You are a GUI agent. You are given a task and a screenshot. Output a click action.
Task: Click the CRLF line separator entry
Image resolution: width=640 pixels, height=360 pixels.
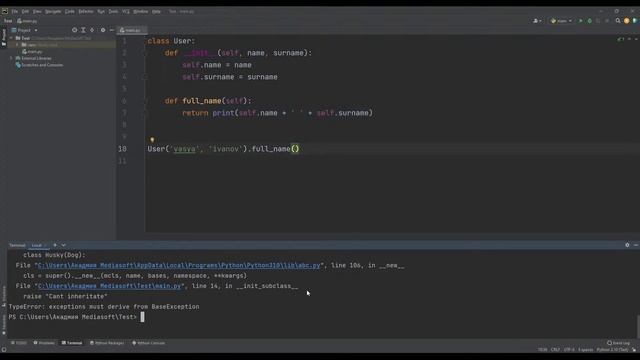pyautogui.click(x=555, y=350)
